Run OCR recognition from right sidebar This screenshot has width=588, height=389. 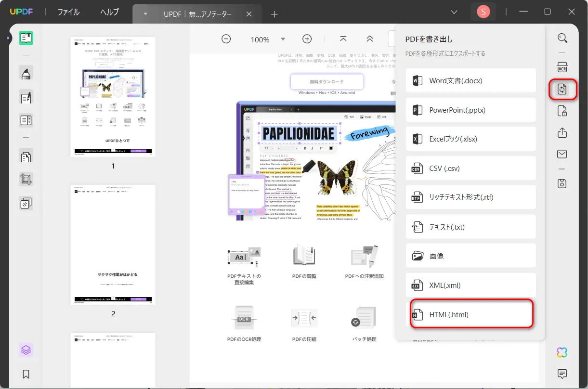pos(562,67)
